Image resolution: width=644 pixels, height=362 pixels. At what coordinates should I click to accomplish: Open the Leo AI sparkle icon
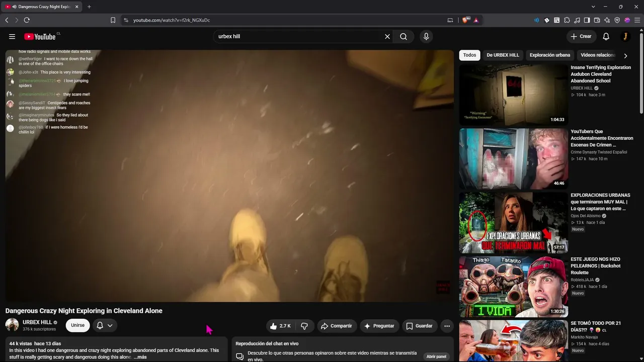tap(607, 20)
